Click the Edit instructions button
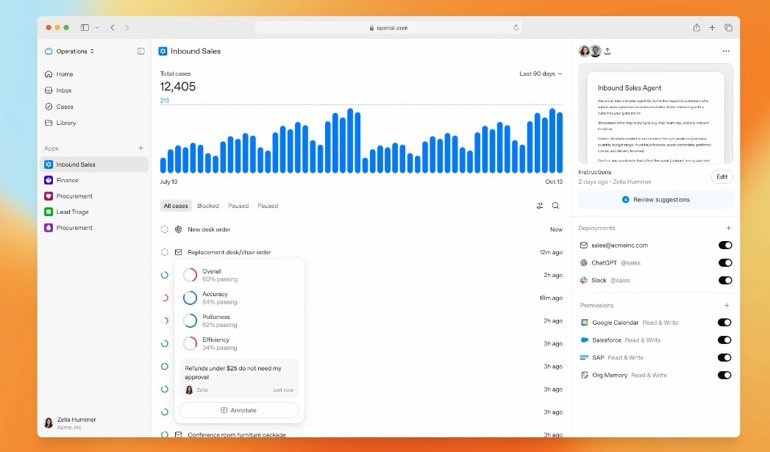 coord(722,177)
